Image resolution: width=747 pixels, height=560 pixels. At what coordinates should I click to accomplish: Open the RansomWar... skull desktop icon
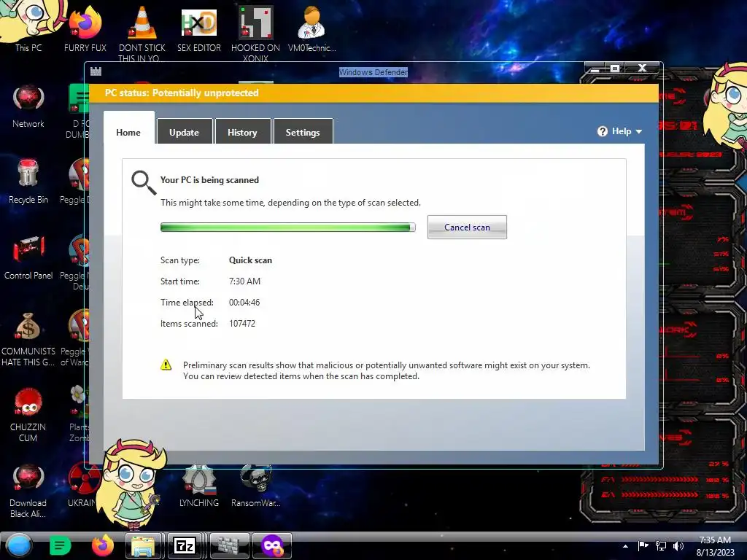tap(256, 486)
